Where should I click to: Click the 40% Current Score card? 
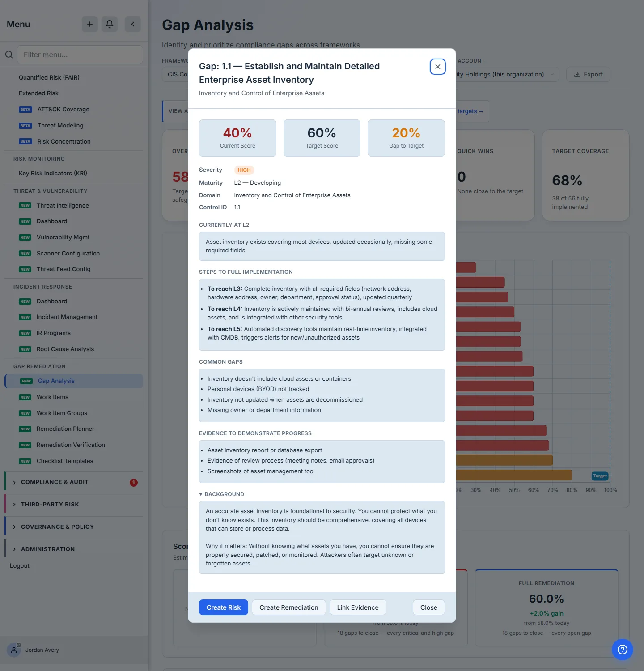(x=237, y=138)
